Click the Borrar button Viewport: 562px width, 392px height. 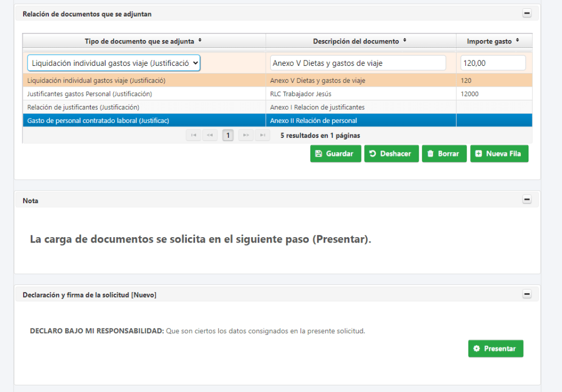(x=444, y=154)
